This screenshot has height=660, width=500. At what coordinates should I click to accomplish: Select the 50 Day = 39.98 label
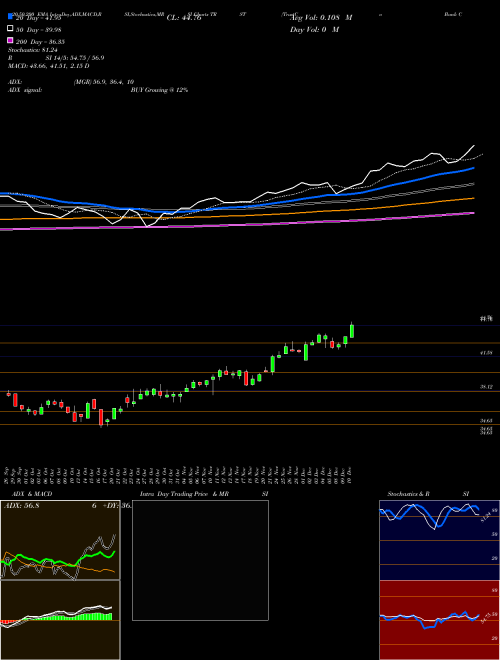click(x=38, y=29)
